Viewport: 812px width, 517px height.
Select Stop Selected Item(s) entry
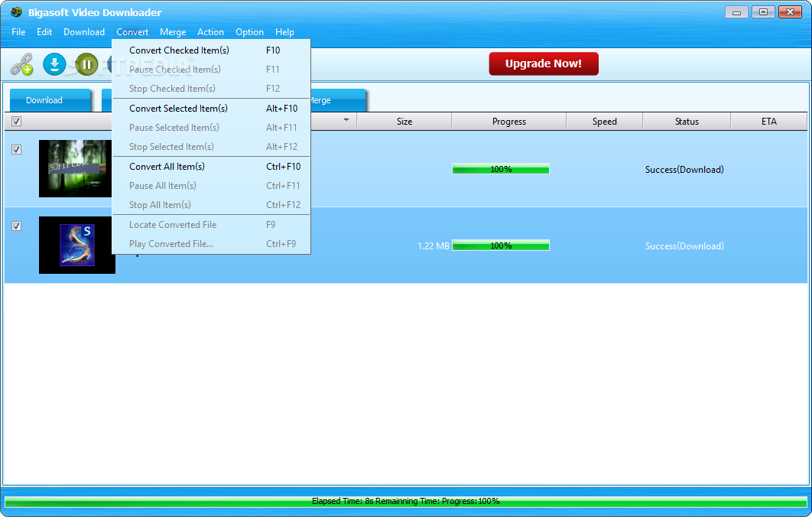(211, 147)
